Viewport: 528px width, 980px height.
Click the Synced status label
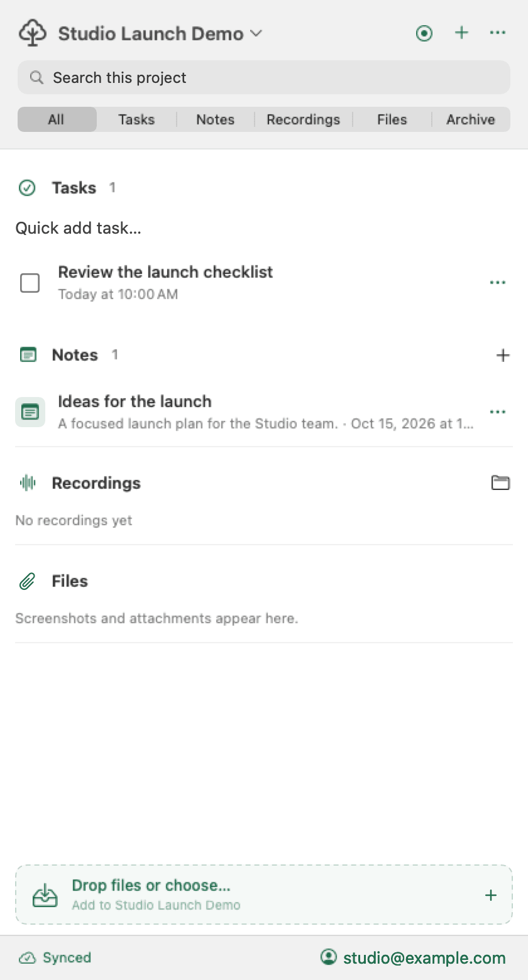67,958
